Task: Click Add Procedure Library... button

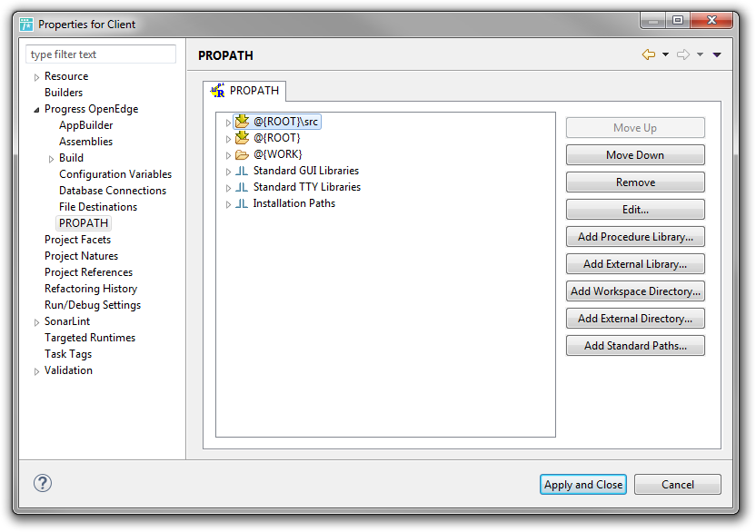Action: coord(635,237)
